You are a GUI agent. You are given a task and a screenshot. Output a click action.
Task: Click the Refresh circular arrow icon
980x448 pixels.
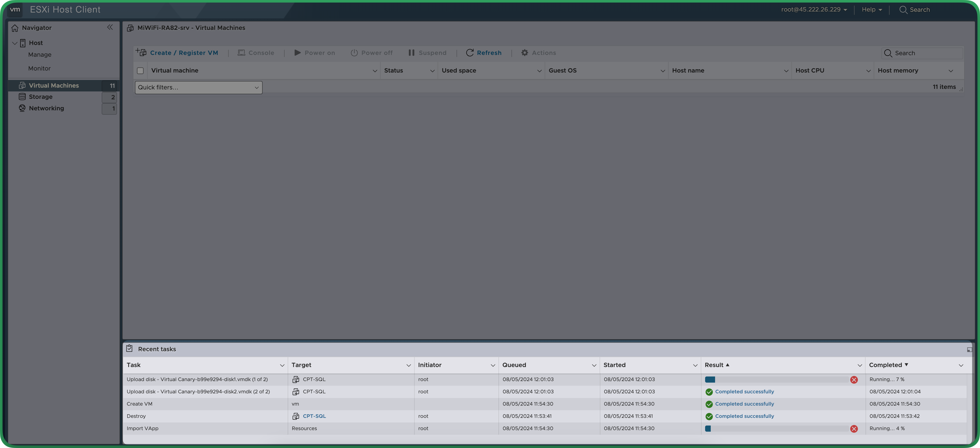470,53
